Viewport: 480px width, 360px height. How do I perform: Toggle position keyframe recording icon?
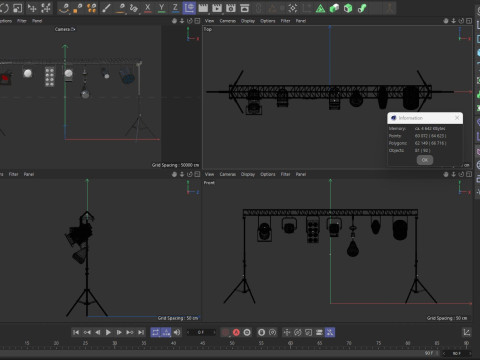click(287, 332)
